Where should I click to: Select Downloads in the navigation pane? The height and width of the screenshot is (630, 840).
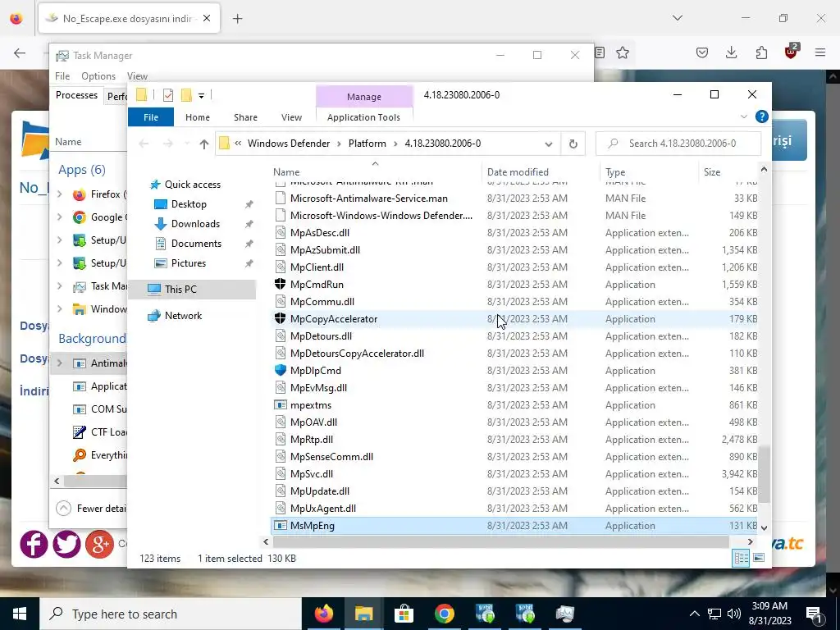[195, 224]
